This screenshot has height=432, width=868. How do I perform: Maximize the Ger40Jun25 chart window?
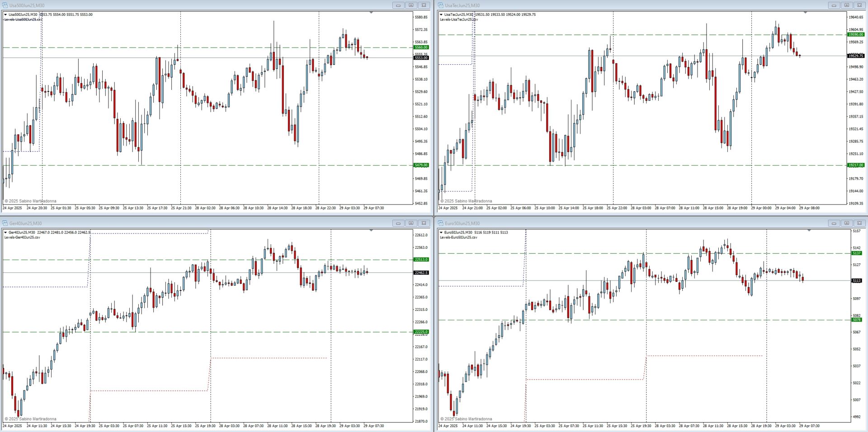click(411, 223)
